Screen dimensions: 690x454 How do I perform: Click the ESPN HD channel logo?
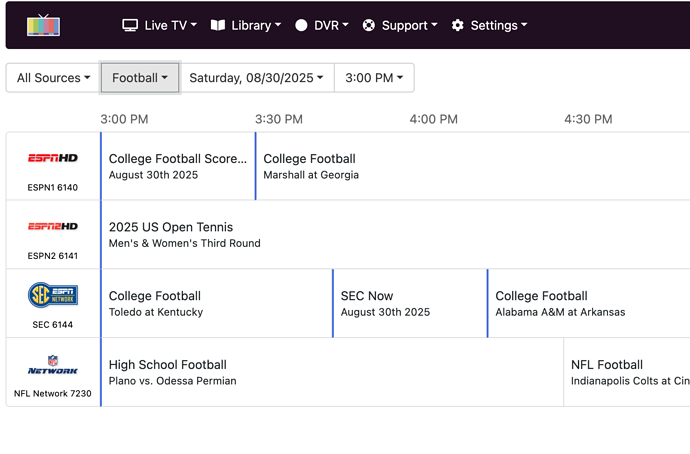[x=53, y=158]
